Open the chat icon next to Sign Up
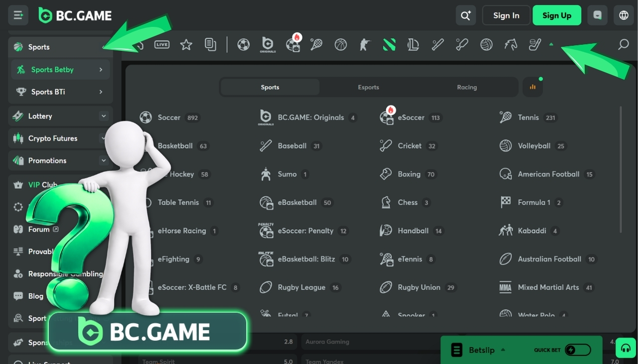Viewport: 638px width, 364px height. (598, 15)
